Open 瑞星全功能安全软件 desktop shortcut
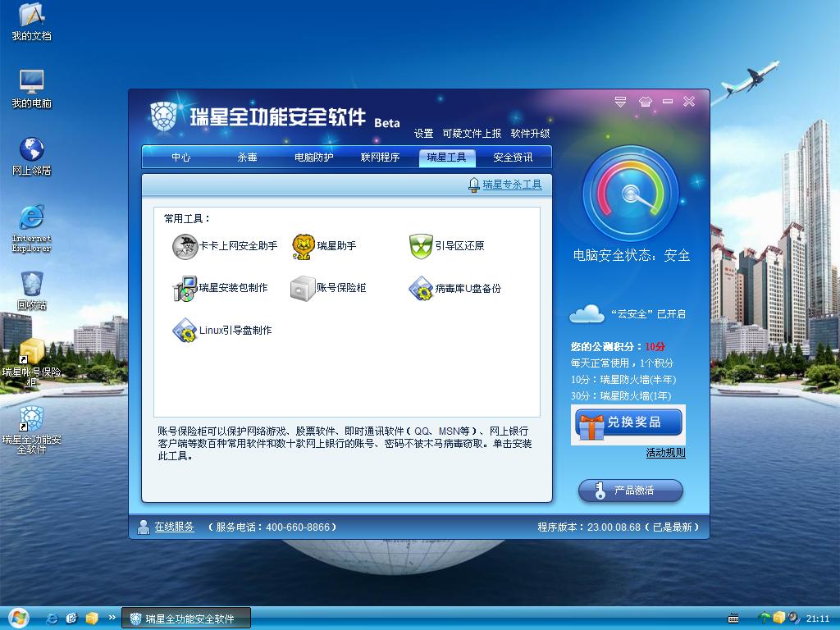This screenshot has height=630, width=840. pyautogui.click(x=32, y=430)
